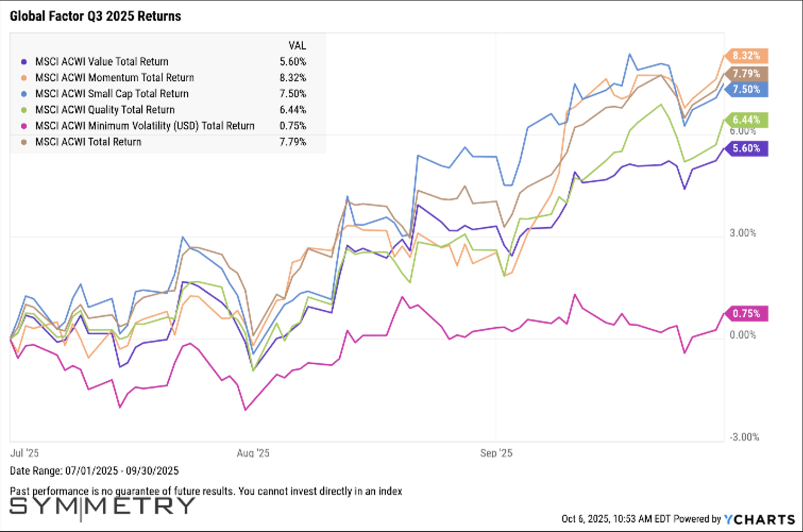Select MSCI ACWI Value Total Return label
This screenshot has height=532, width=803.
[x=102, y=62]
